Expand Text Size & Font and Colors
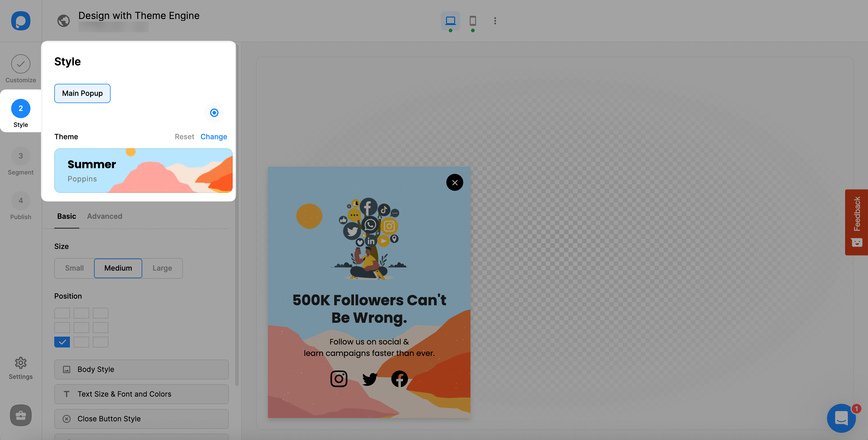Viewport: 868px width, 440px height. [x=141, y=394]
